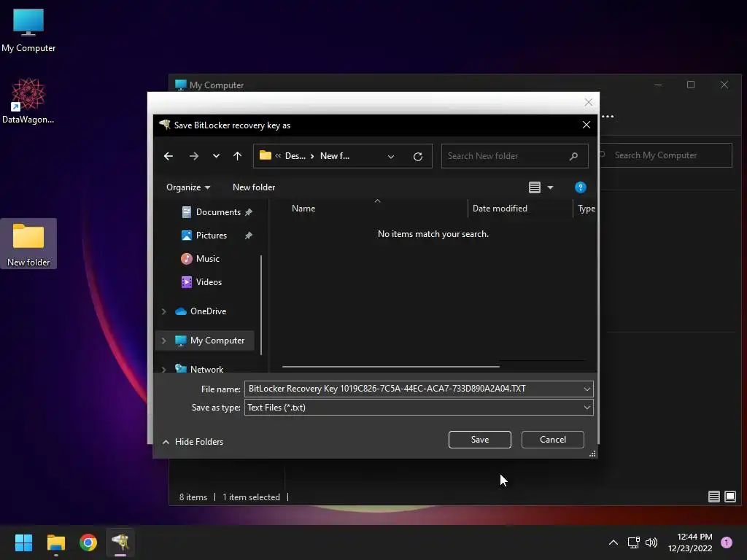The image size is (747, 560).
Task: Open the My Computer window ellipsis menu
Action: [x=608, y=116]
